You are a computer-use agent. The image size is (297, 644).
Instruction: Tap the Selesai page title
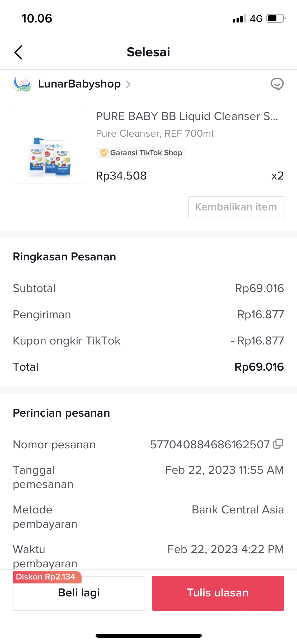point(148,52)
